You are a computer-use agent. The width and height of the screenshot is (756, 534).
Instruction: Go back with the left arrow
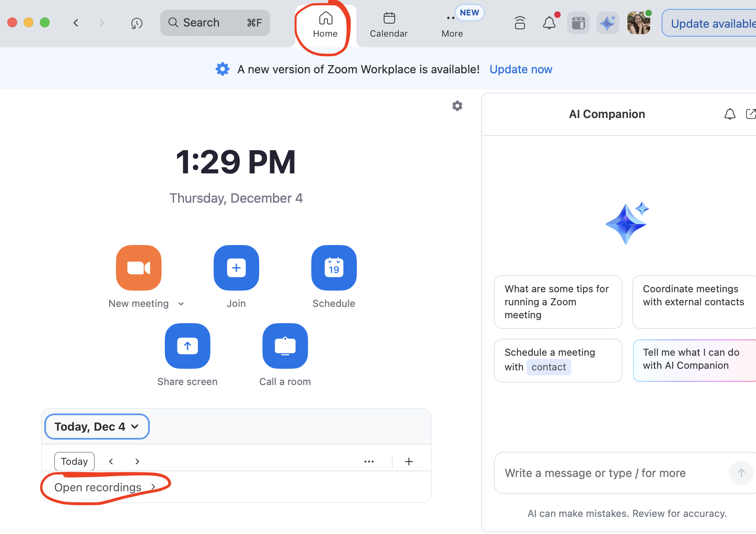[76, 23]
